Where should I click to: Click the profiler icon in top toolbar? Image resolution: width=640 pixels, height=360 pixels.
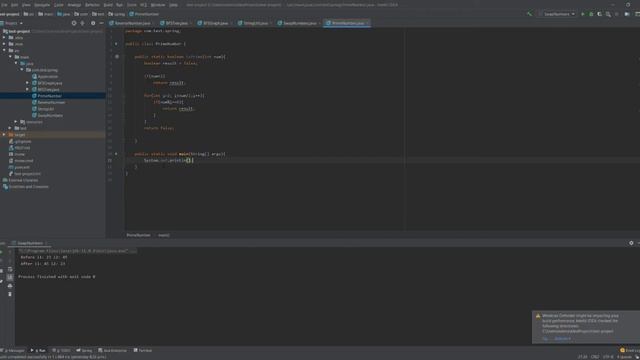608,14
